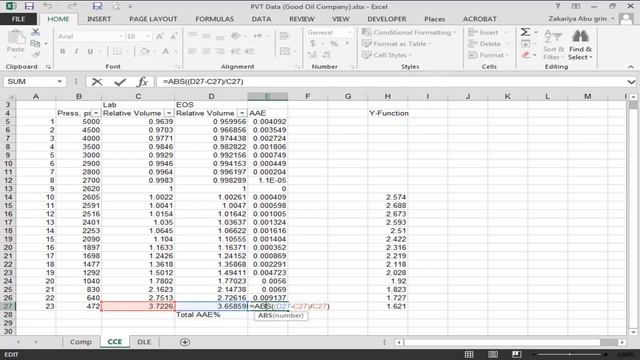Select row 13 header
Viewport: 640px width, 360px height.
point(8,189)
